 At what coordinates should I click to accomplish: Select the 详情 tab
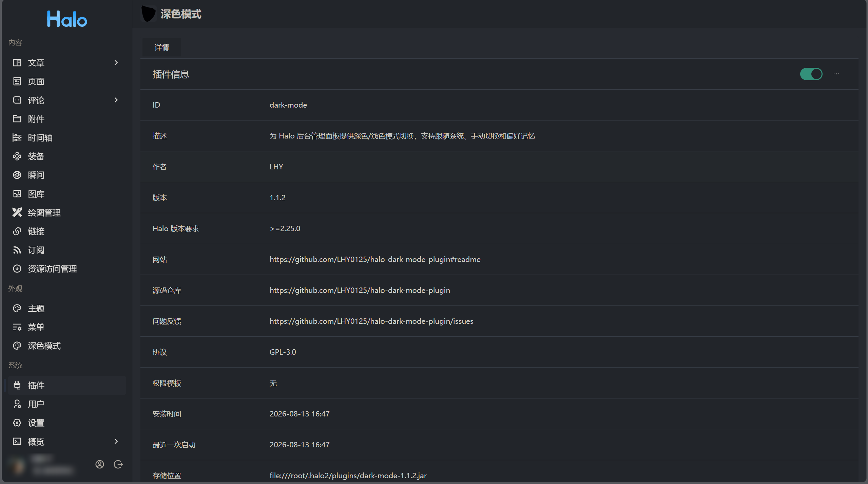[x=161, y=47]
